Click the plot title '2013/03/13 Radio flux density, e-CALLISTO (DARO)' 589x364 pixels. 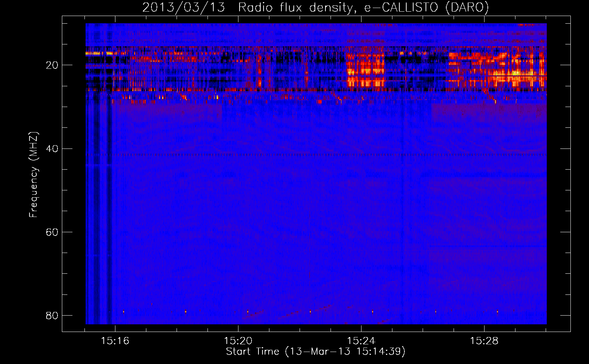click(316, 7)
